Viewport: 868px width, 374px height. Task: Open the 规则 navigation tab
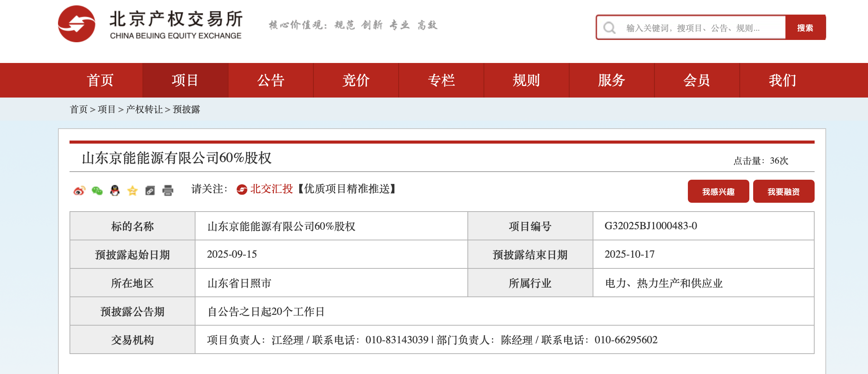coord(527,80)
